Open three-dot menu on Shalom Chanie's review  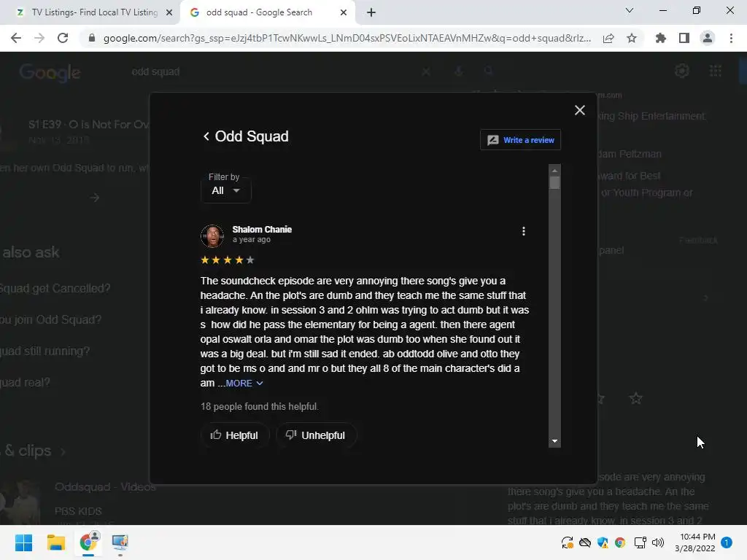click(524, 231)
